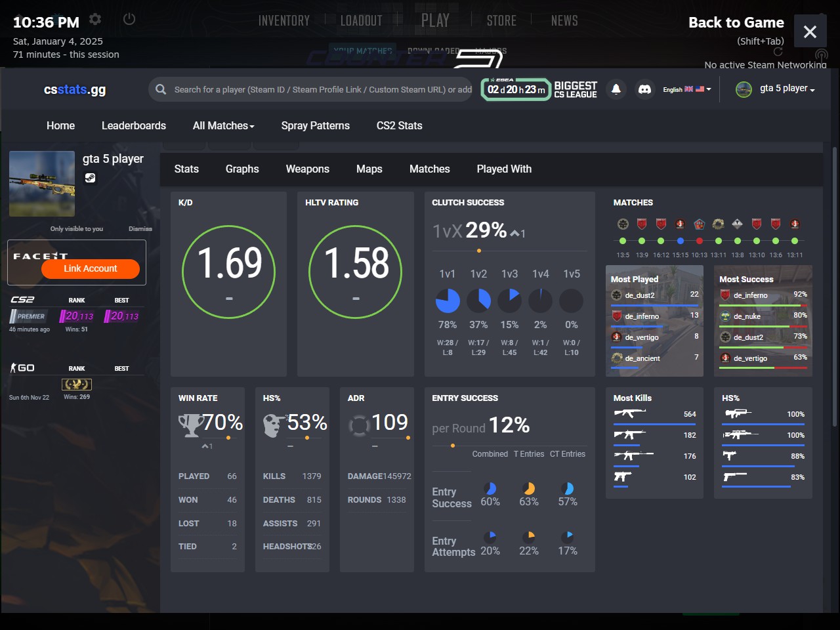Viewport: 840px width, 630px height.
Task: Click the "CT Entries" column label
Action: click(x=568, y=454)
